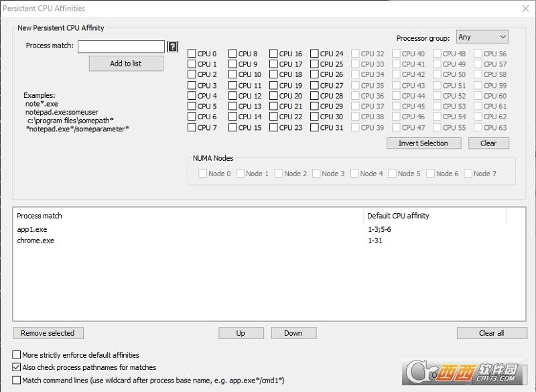Image resolution: width=536 pixels, height=392 pixels.
Task: Check the CPU 5 checkbox
Action: click(x=192, y=106)
